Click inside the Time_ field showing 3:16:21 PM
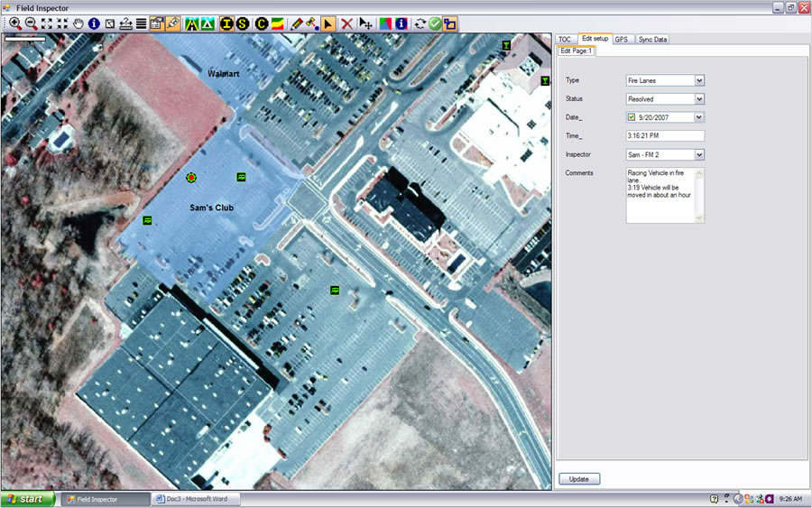 click(664, 136)
